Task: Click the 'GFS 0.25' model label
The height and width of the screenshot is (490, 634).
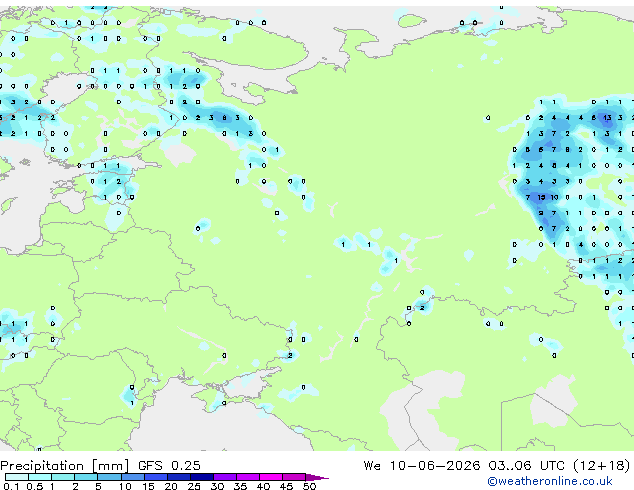Action: [x=169, y=466]
